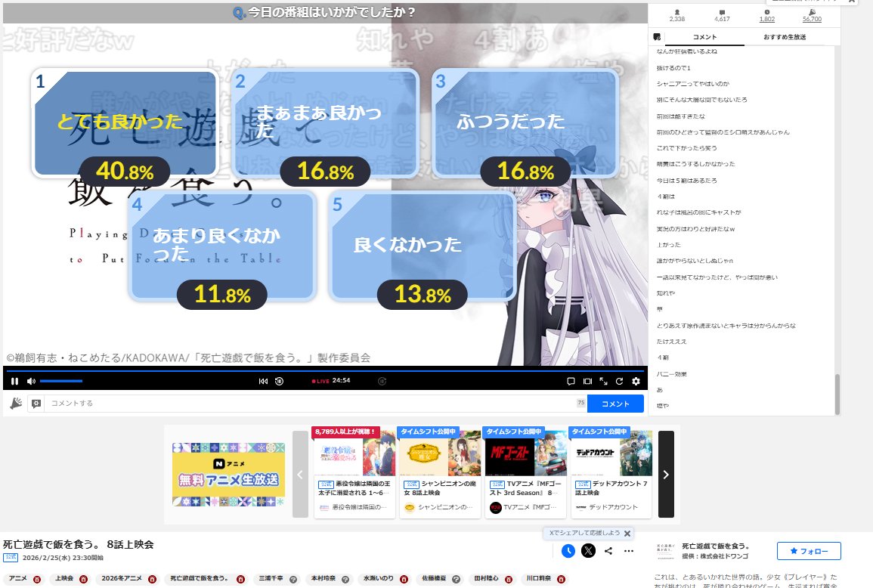This screenshot has width=873, height=588.
Task: Switch to the おすすめ生放送 tab
Action: 785,37
